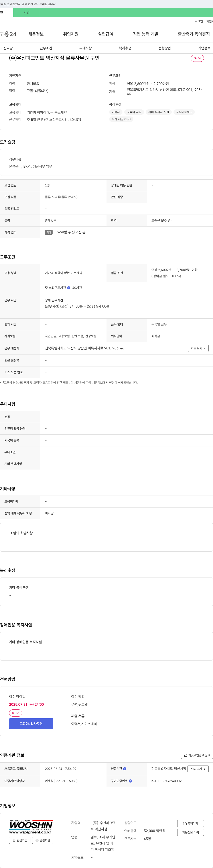This screenshot has height=868, width=213.
Task: Add company with 관심기업 star button
Action: [x=20, y=840]
